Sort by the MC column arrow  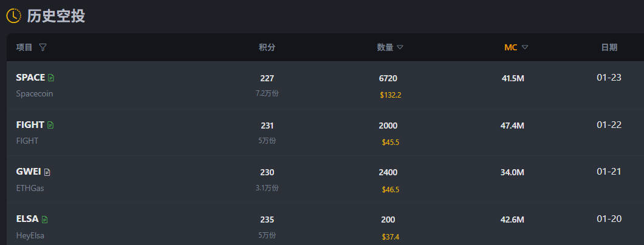(525, 47)
